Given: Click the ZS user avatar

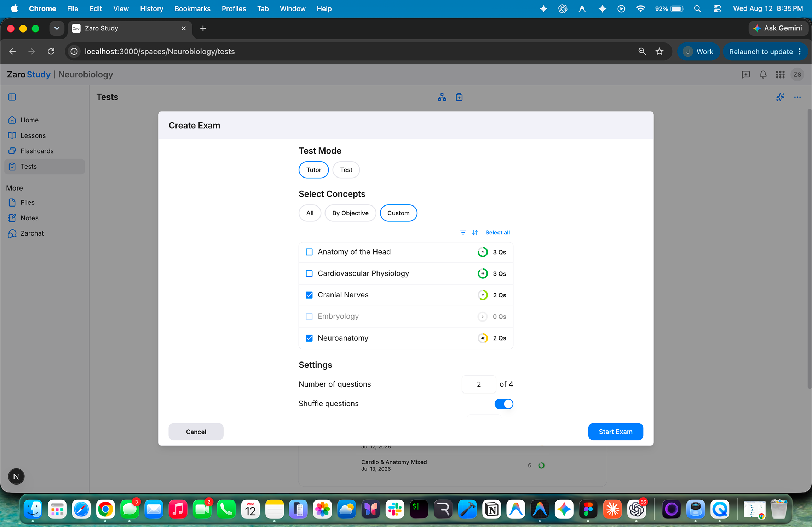Looking at the screenshot, I should pos(797,74).
